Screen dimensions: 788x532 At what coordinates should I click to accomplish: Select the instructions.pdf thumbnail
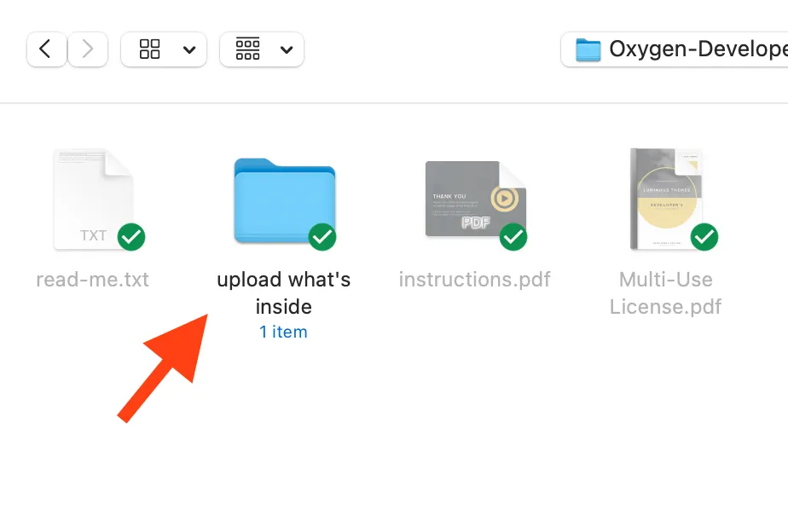tap(475, 199)
